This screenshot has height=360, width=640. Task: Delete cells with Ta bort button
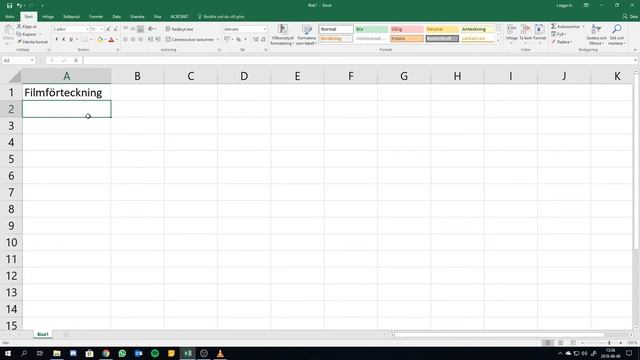point(525,33)
